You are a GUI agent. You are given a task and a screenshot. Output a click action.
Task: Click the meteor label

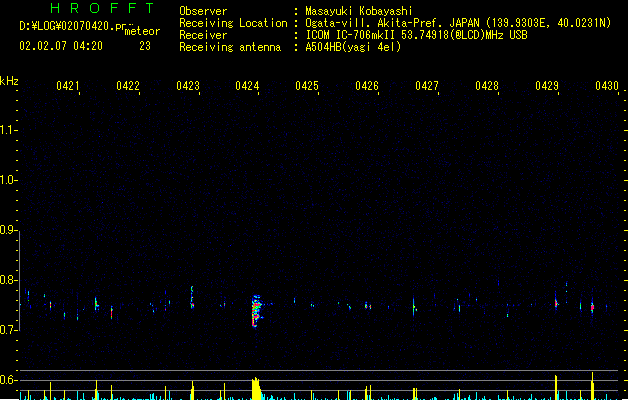tap(142, 31)
